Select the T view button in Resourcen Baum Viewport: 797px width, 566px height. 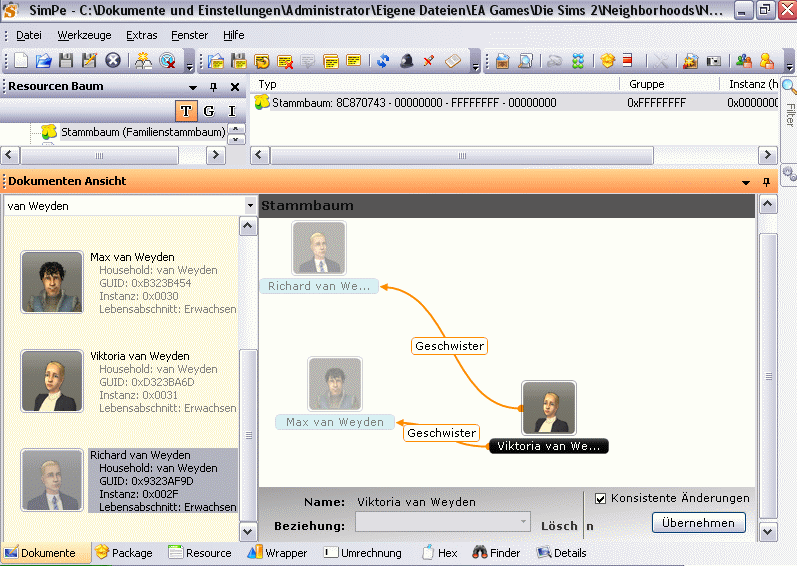tap(185, 111)
